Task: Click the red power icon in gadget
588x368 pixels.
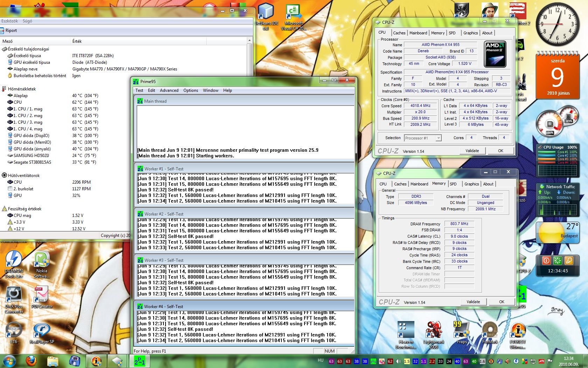Action: point(546,260)
